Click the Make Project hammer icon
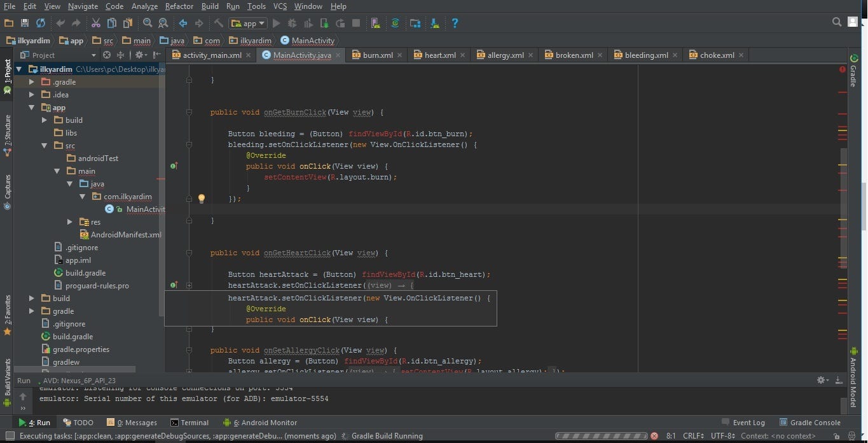 coord(218,23)
